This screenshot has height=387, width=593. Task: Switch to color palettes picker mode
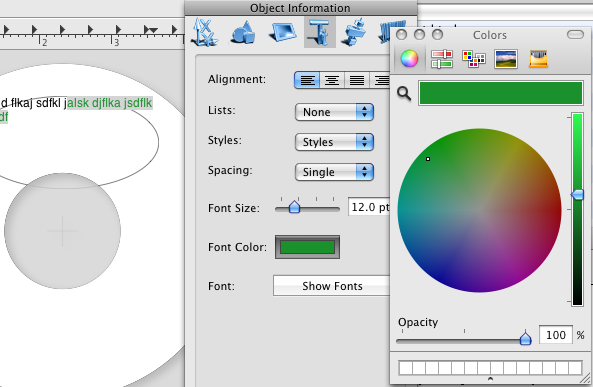point(473,59)
